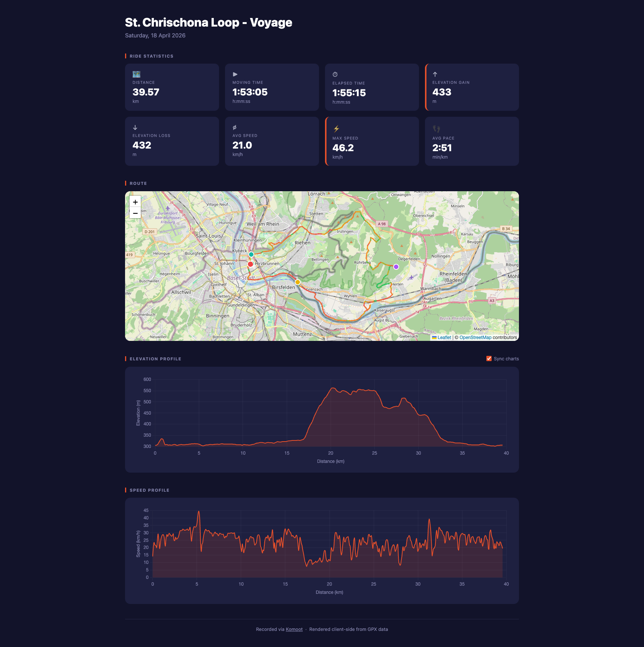The image size is (644, 647).
Task: Select the 21.0 average speed value
Action: [x=242, y=145]
